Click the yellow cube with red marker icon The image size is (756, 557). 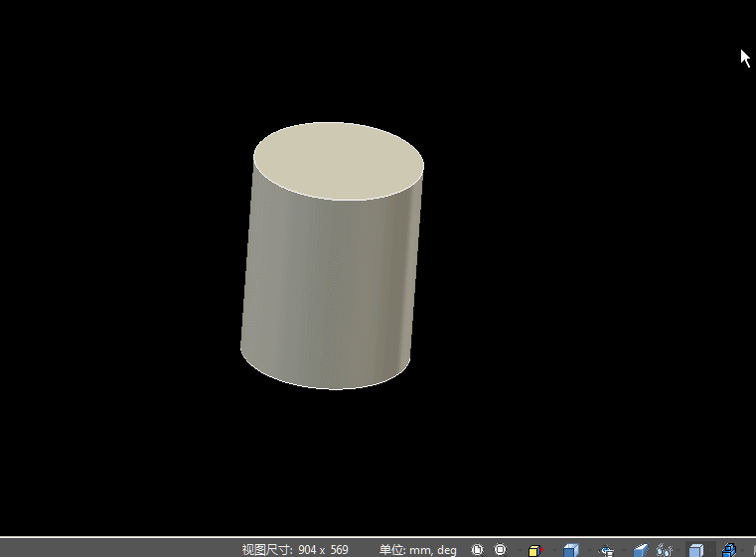[533, 549]
